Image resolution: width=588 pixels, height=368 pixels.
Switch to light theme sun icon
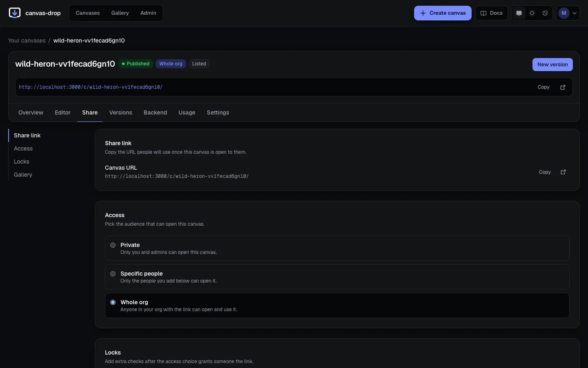[532, 13]
